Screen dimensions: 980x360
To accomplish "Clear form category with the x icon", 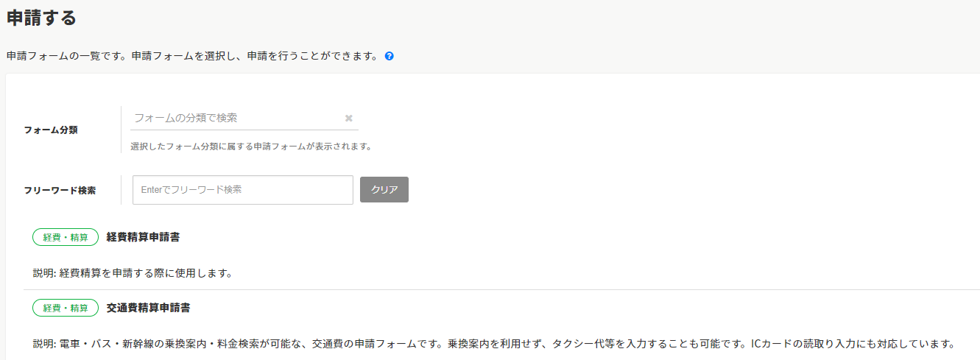I will point(349,118).
